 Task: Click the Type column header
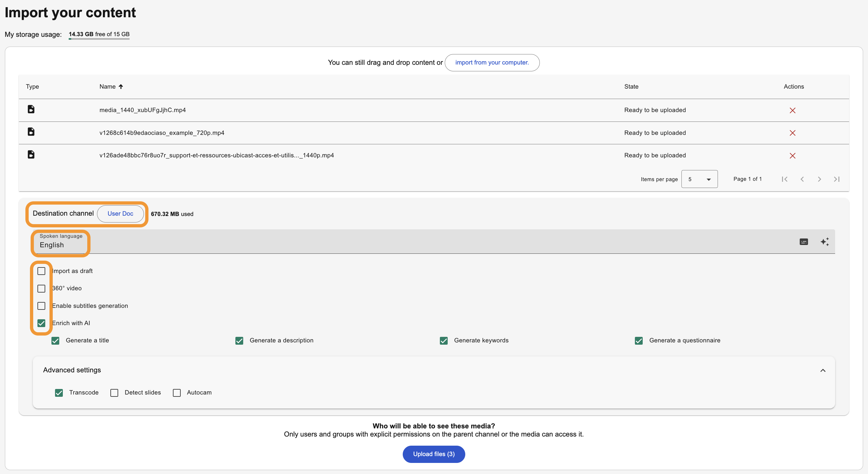32,87
